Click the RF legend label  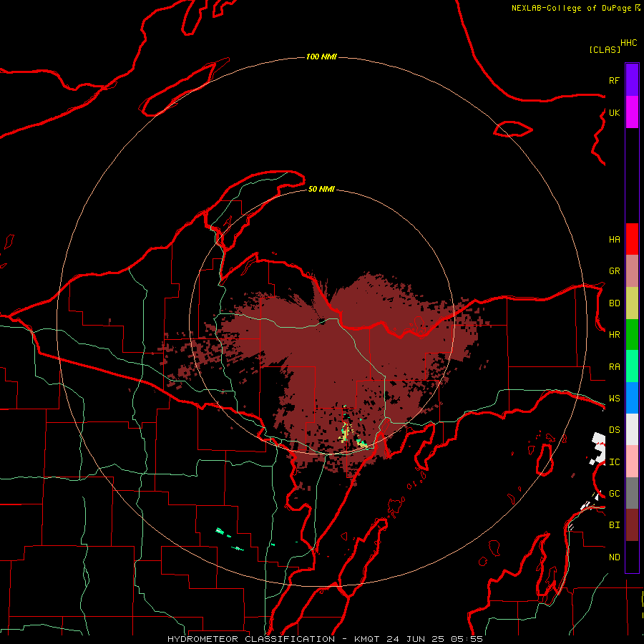[614, 80]
